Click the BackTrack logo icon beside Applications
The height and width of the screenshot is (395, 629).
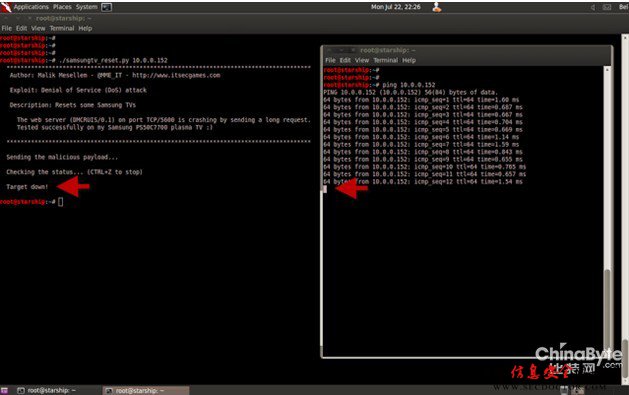coord(6,7)
